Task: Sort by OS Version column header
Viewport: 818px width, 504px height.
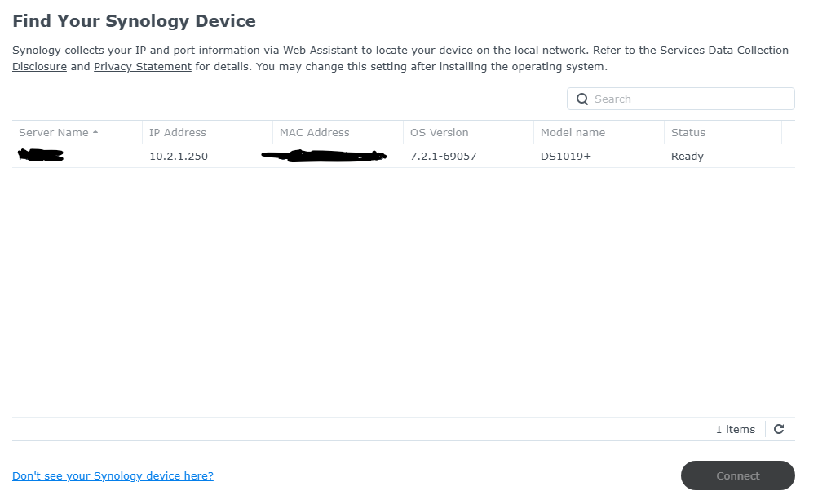Action: click(468, 132)
